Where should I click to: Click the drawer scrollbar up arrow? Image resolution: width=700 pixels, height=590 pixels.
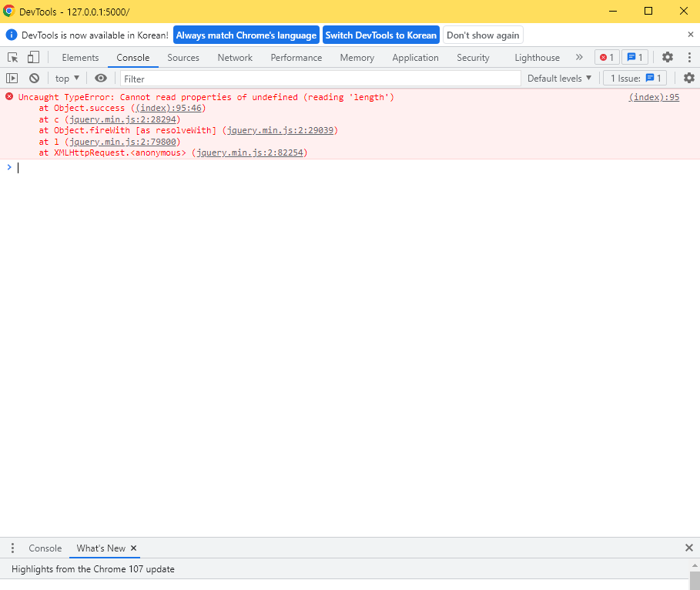click(x=695, y=565)
